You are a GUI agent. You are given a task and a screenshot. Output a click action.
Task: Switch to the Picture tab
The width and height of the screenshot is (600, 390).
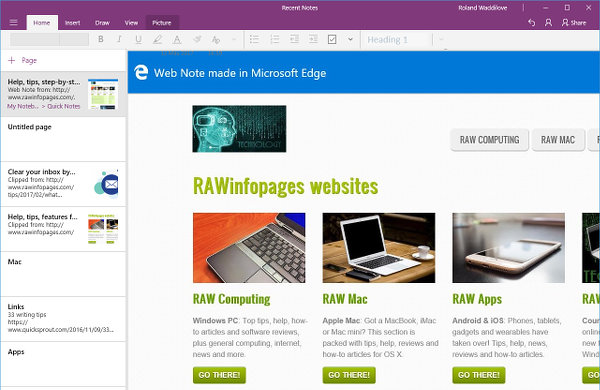pyautogui.click(x=161, y=23)
